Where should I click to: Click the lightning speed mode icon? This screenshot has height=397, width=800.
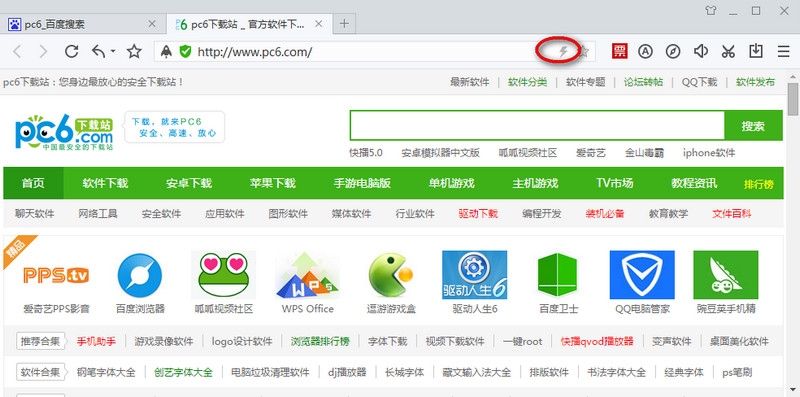(x=563, y=51)
